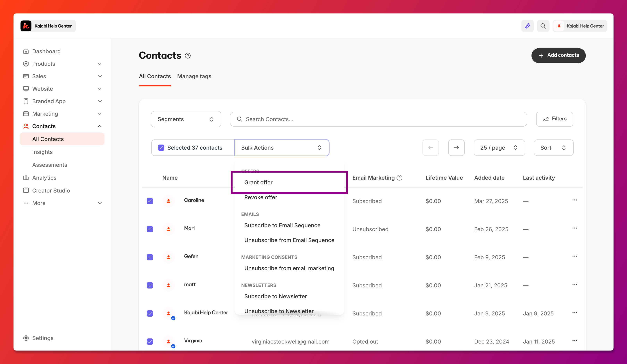The width and height of the screenshot is (627, 364).
Task: Open All Contacts in the sidebar
Action: point(62,139)
